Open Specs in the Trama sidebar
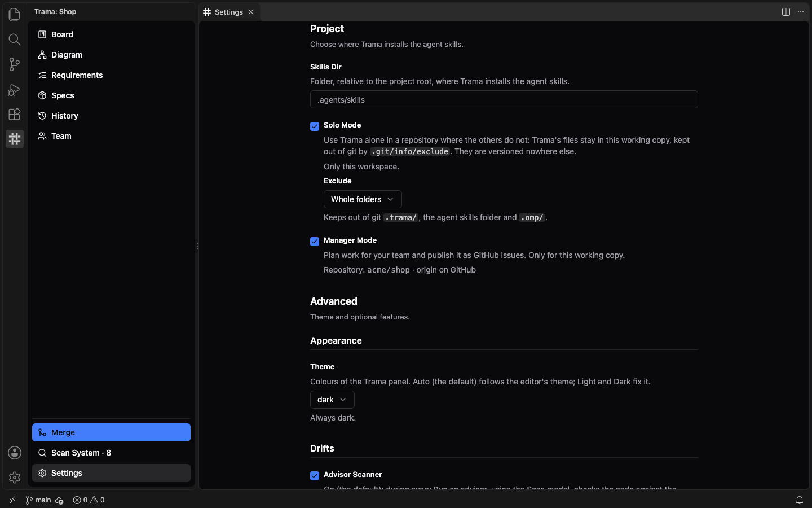The height and width of the screenshot is (508, 812). [111, 95]
